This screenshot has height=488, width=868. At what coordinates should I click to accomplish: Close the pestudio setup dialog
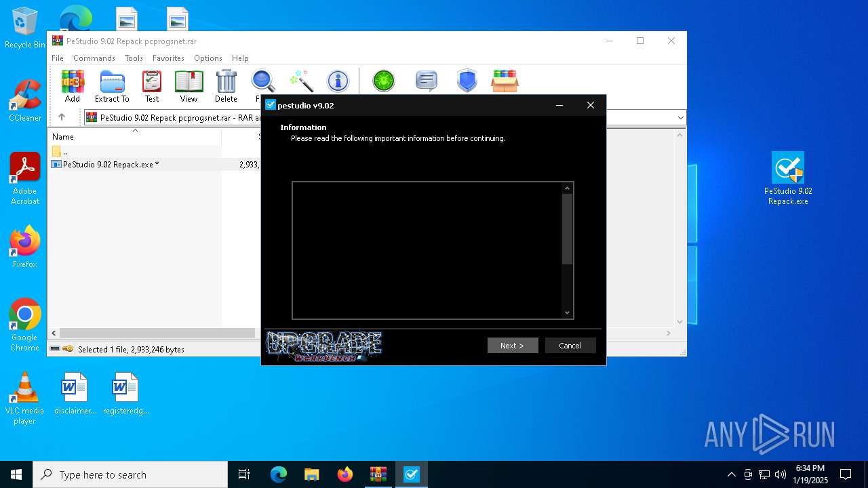click(591, 105)
